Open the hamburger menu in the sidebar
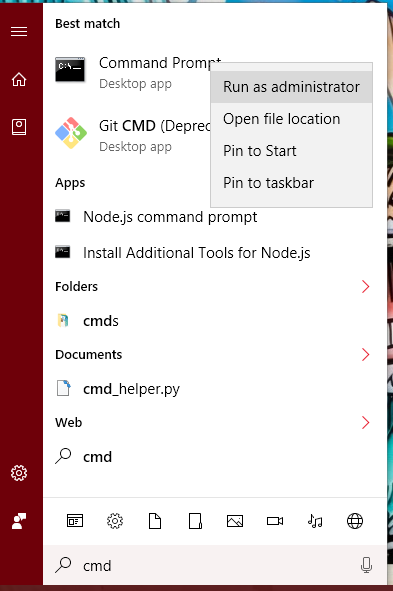 (19, 31)
